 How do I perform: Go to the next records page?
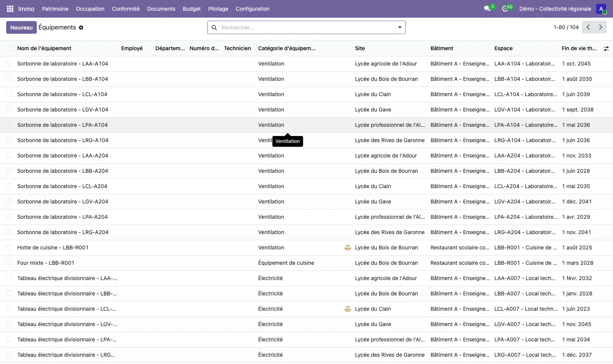pos(601,27)
